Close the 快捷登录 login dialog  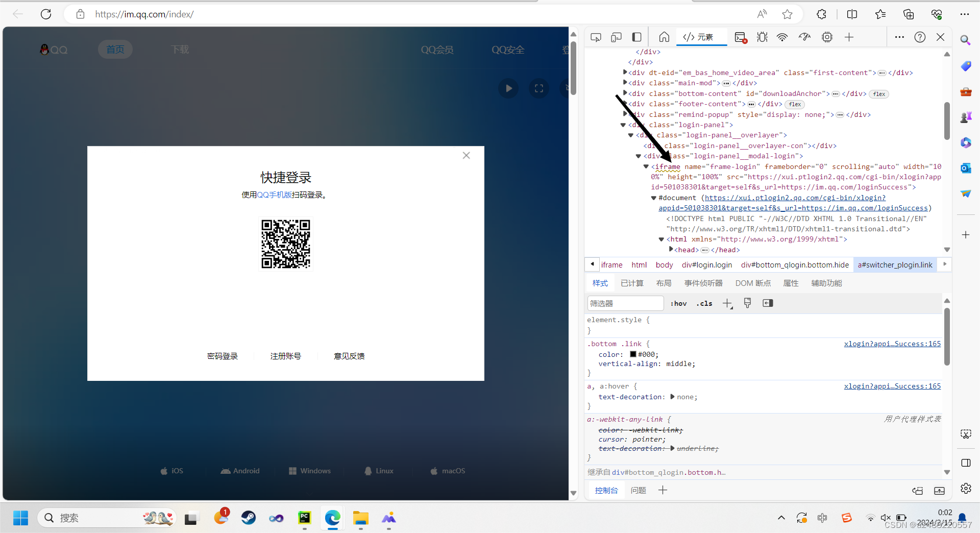466,156
